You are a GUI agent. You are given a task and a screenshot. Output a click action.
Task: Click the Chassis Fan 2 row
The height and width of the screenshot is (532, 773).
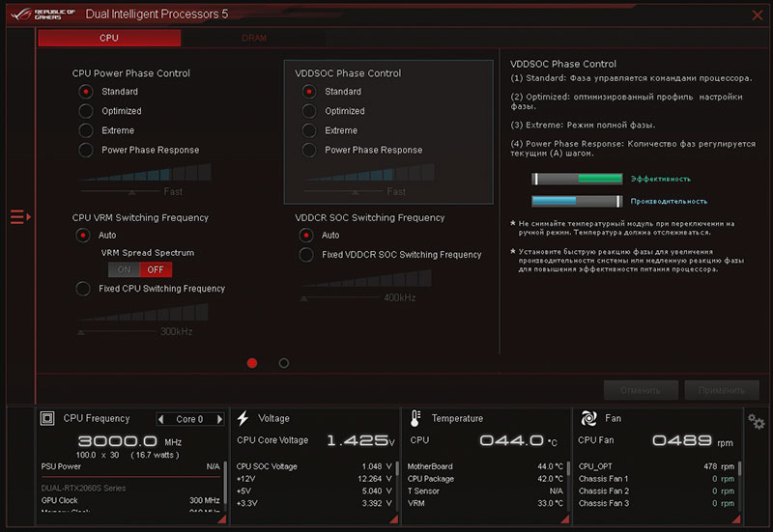pyautogui.click(x=656, y=491)
